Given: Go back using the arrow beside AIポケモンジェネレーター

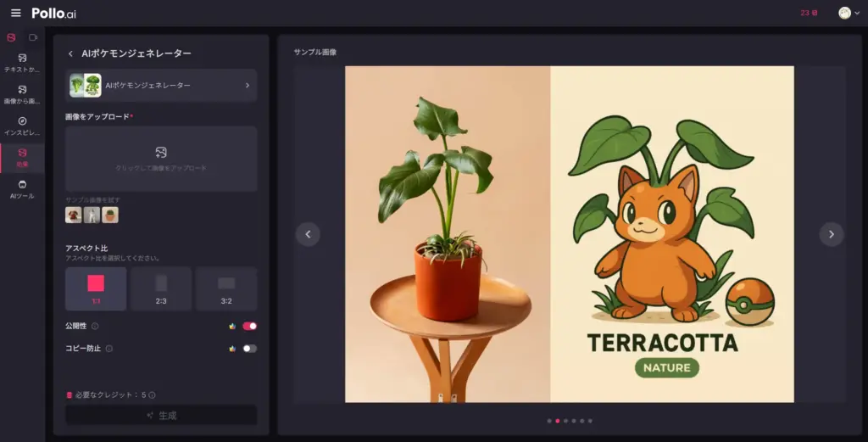Looking at the screenshot, I should pos(70,53).
